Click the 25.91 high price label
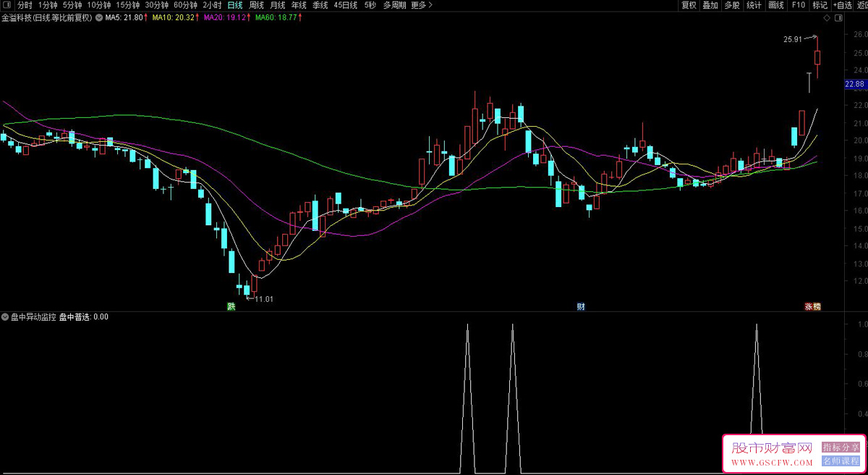This screenshot has width=868, height=475. pos(793,40)
